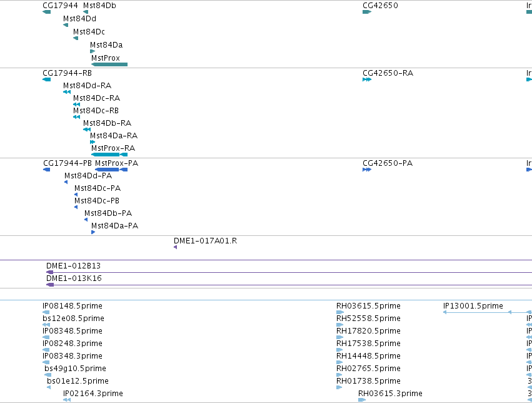Click the Mst84Dd-RA transcript label
The height and width of the screenshot is (403, 532).
[87, 86]
